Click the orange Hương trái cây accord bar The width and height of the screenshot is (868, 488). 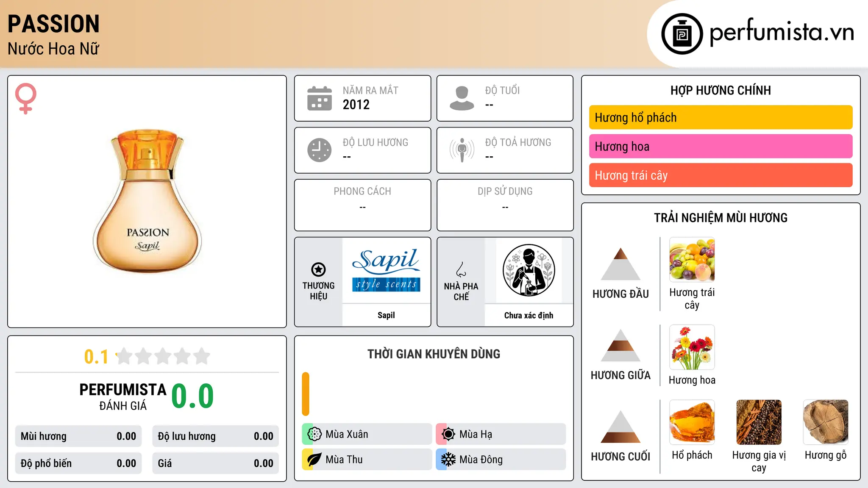(721, 175)
